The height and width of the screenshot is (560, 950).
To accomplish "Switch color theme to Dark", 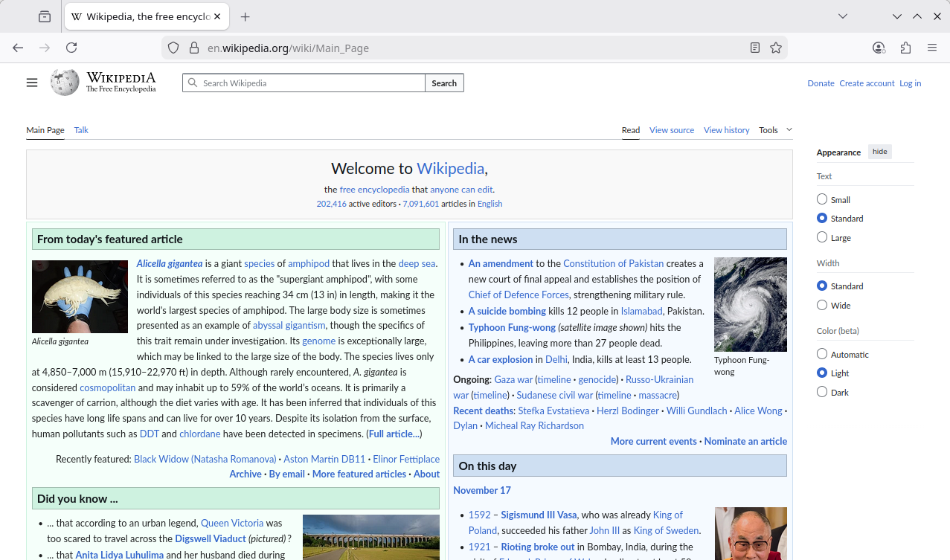I will click(x=822, y=392).
